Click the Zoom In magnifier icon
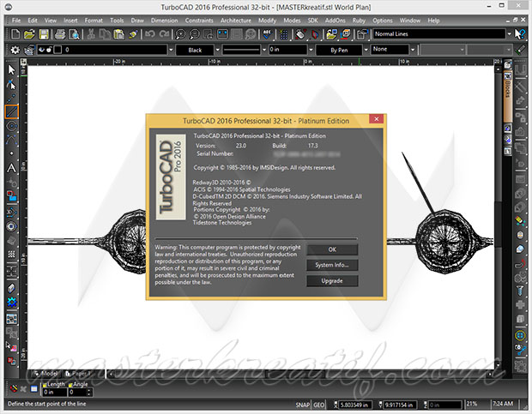 180,34
